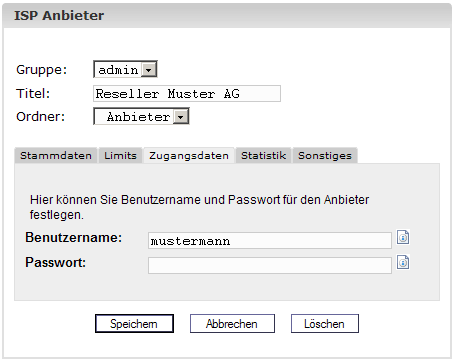Focus the empty Passwort input field
Image resolution: width=456 pixels, height=364 pixels.
pyautogui.click(x=270, y=265)
